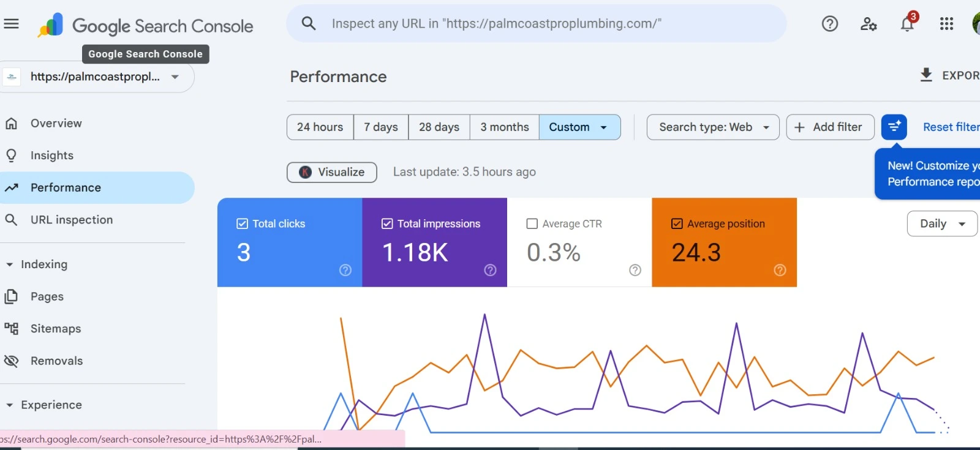Open the Help question mark icon
The height and width of the screenshot is (450, 980).
(x=830, y=24)
